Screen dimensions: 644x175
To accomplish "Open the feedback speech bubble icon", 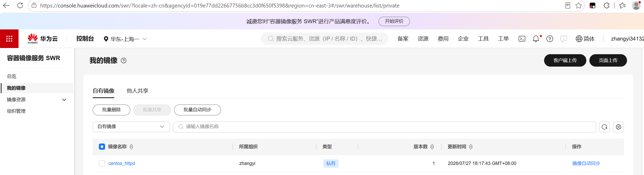I will [x=564, y=39].
